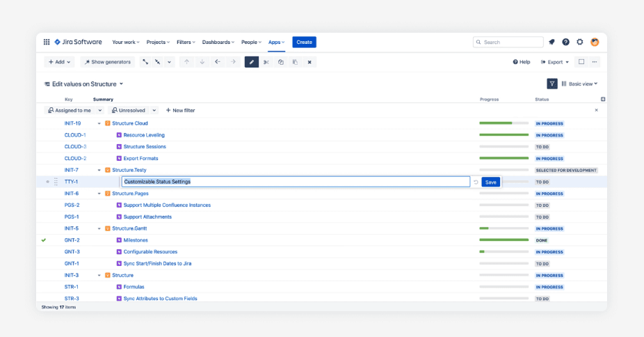644x337 pixels.
Task: Click the Move up arrow
Action: (186, 62)
